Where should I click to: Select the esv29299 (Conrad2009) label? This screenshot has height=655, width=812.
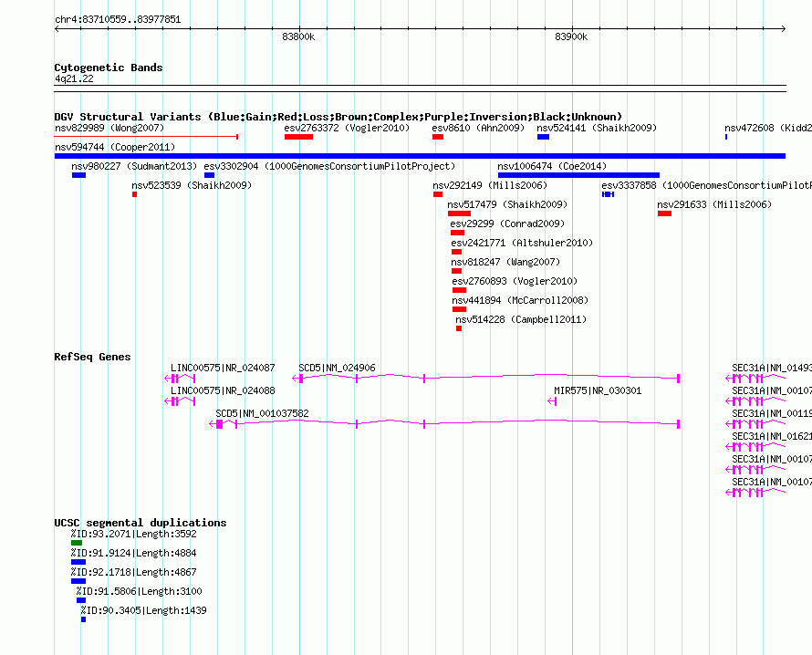pos(507,224)
